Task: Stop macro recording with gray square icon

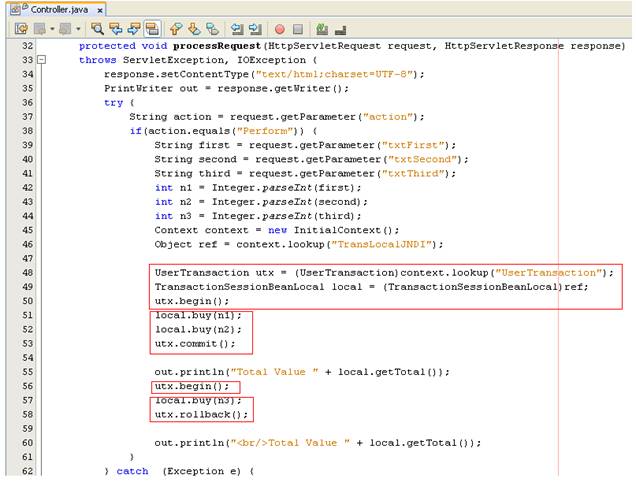Action: pyautogui.click(x=298, y=29)
